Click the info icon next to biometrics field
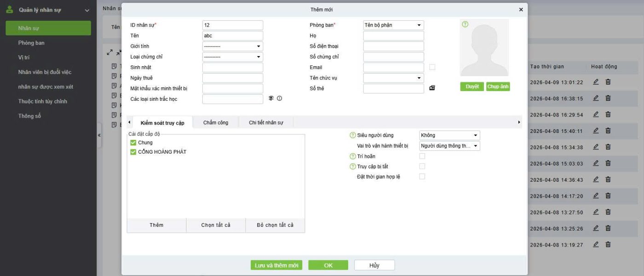The width and height of the screenshot is (644, 276). [279, 98]
